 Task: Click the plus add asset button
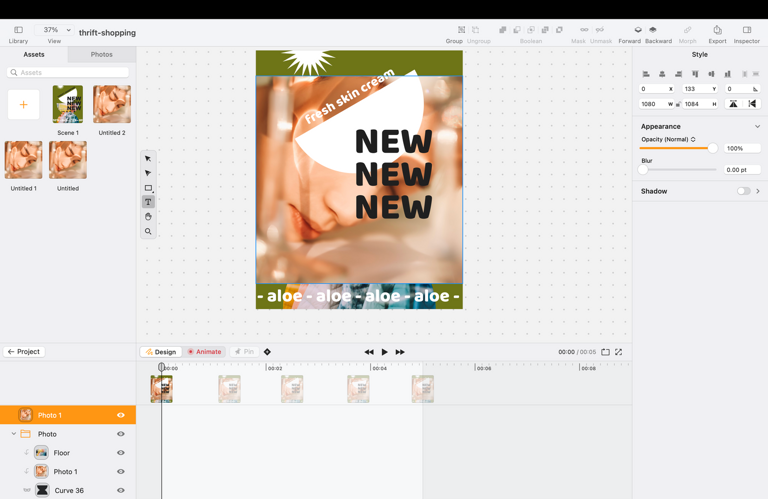24,104
